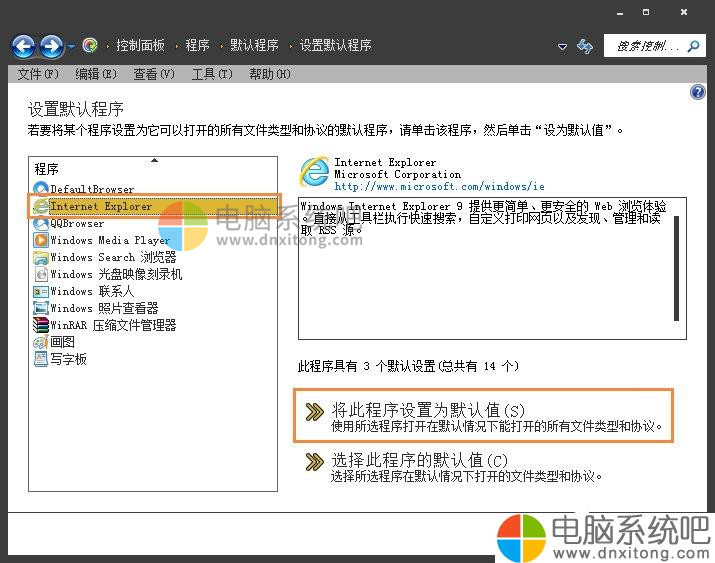Click Internet Explorer list icon

pos(41,206)
